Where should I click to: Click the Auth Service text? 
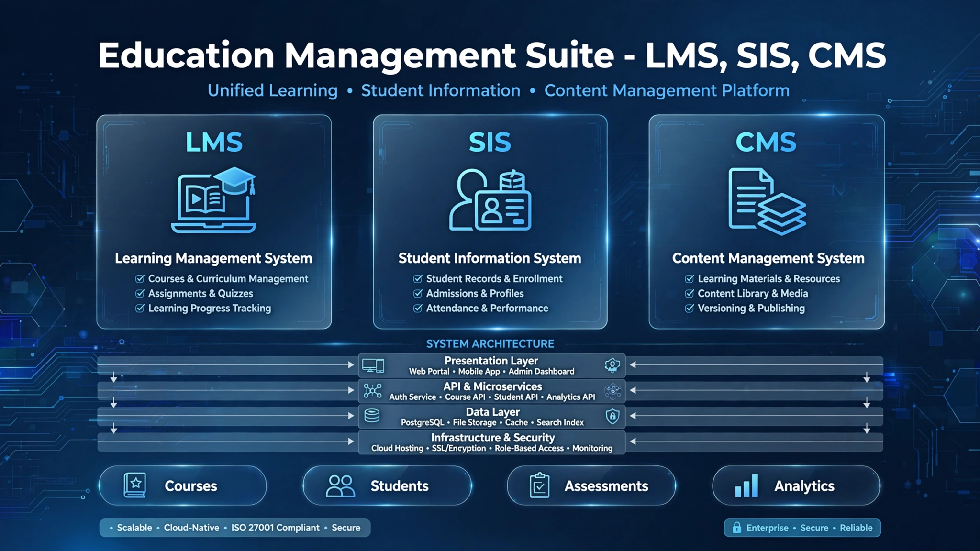coord(412,397)
